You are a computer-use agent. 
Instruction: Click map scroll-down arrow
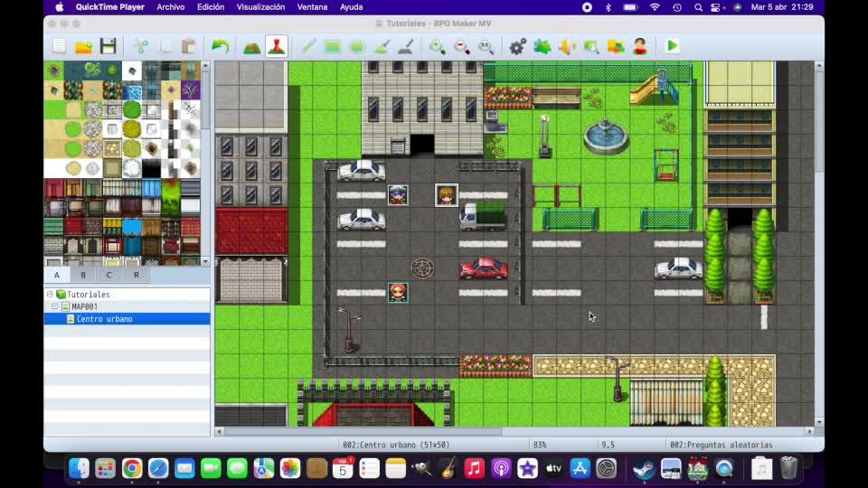819,422
